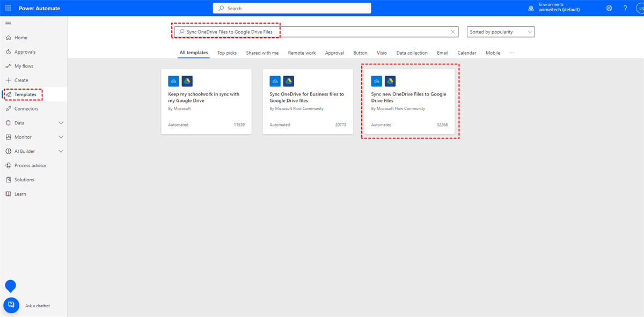Image resolution: width=644 pixels, height=317 pixels.
Task: Switch to Remote work tab
Action: (302, 53)
